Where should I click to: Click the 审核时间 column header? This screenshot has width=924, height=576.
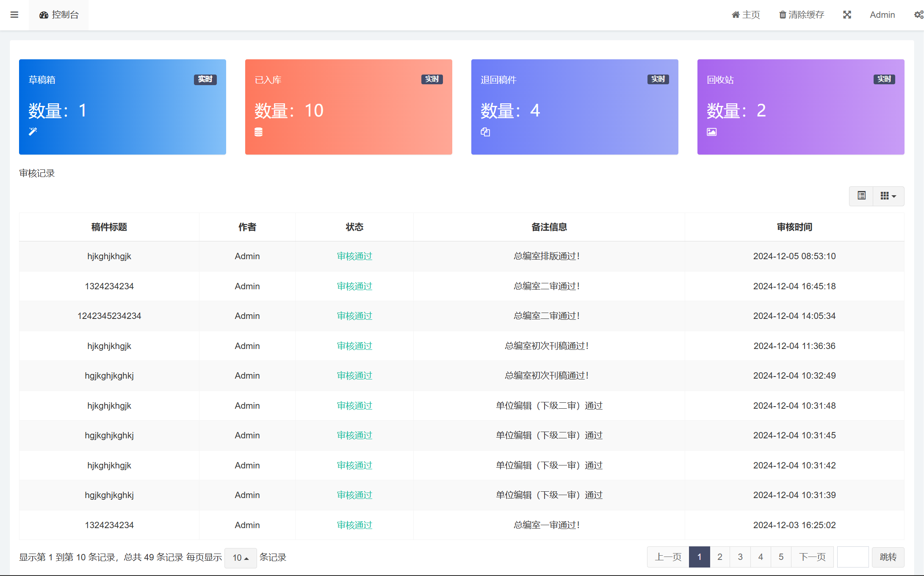(x=794, y=227)
